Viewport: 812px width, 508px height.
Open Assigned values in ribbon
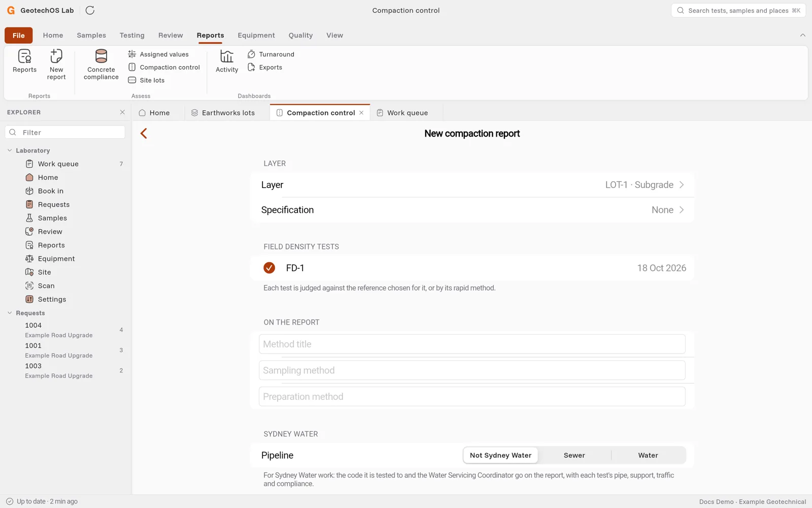click(x=158, y=54)
